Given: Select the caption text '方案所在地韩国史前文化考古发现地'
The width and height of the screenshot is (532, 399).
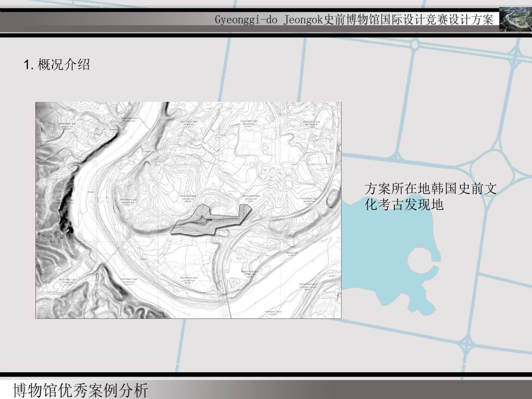Looking at the screenshot, I should (x=431, y=196).
